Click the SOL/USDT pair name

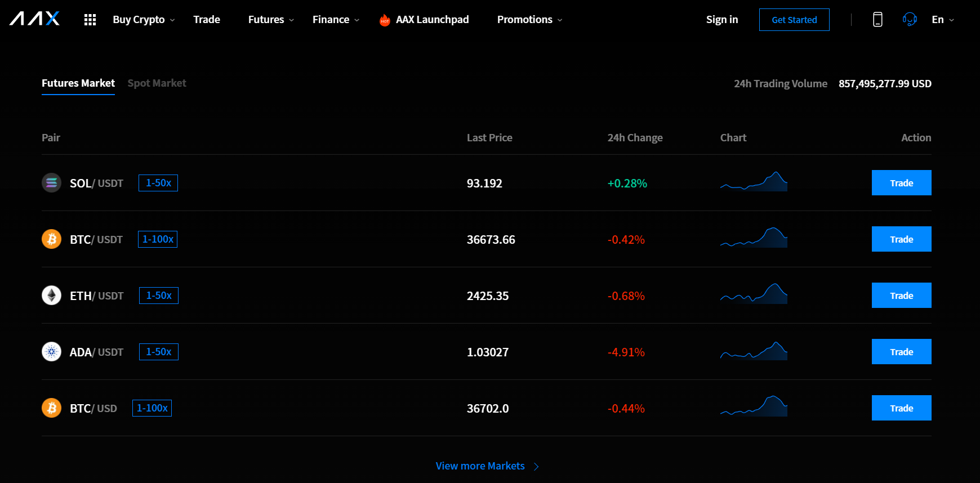click(96, 184)
